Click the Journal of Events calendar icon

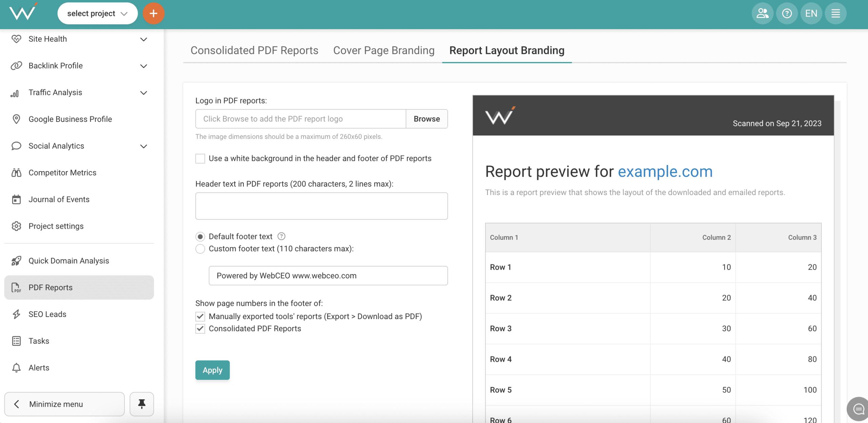coord(16,199)
